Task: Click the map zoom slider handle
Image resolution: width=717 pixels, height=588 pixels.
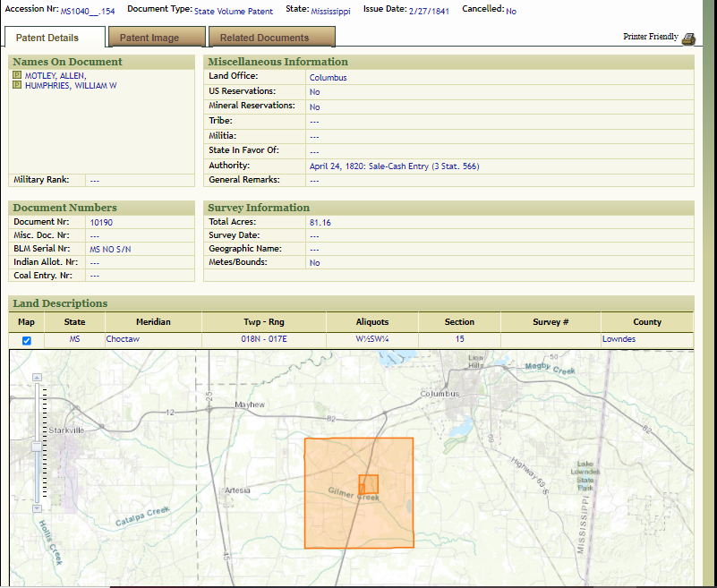Action: pos(37,445)
